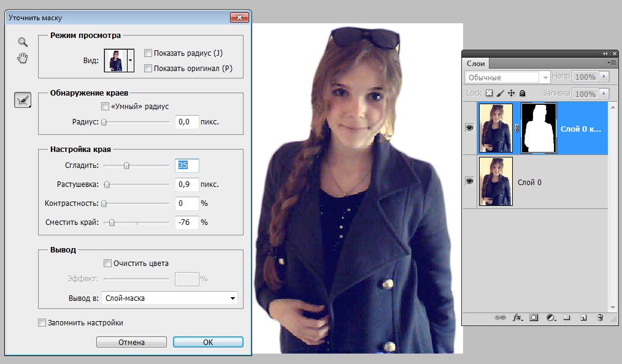Image resolution: width=622 pixels, height=364 pixels.
Task: Click the create new group folder icon
Action: pyautogui.click(x=566, y=317)
